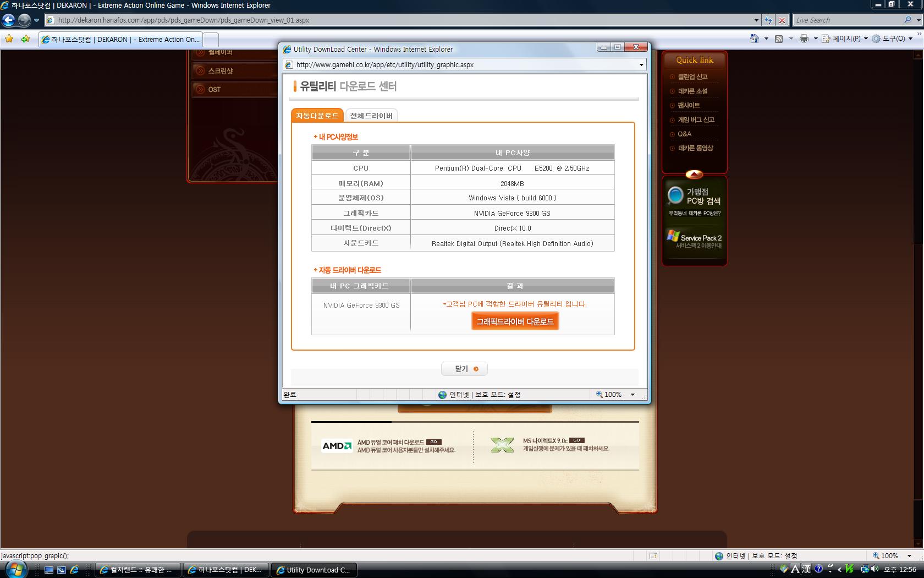Open the 페이지(P) menu
The height and width of the screenshot is (578, 924).
click(845, 39)
